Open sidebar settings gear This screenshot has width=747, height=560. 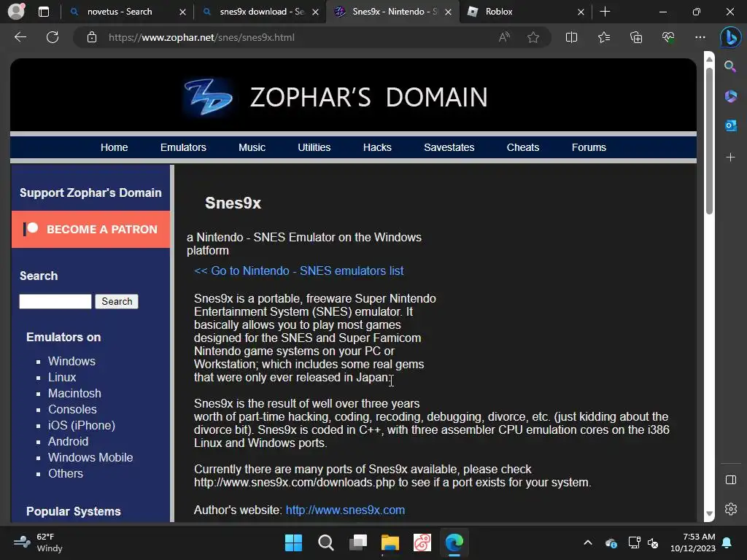730,509
